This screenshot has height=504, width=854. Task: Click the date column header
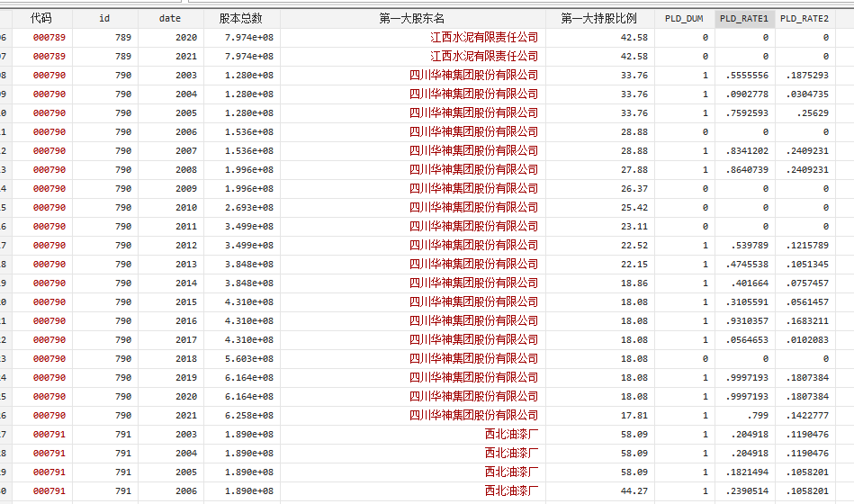point(169,18)
